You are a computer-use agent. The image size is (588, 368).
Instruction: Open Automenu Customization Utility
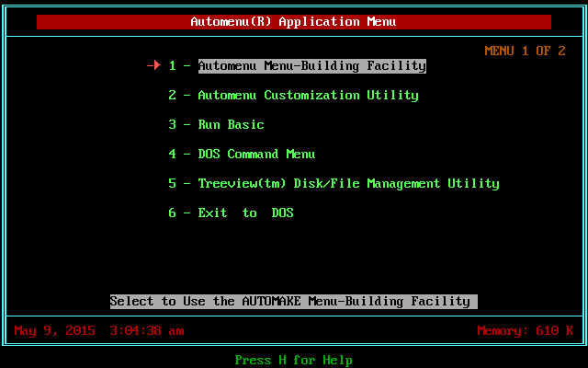[308, 96]
